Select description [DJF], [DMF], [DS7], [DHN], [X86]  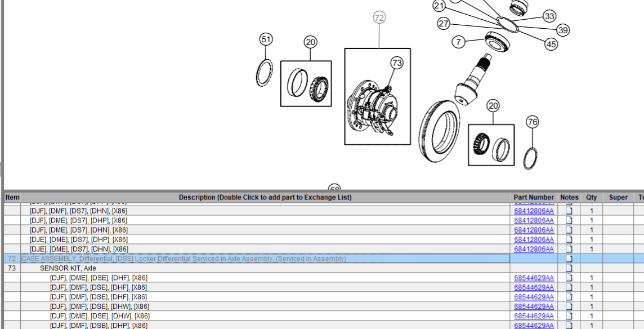(x=78, y=211)
